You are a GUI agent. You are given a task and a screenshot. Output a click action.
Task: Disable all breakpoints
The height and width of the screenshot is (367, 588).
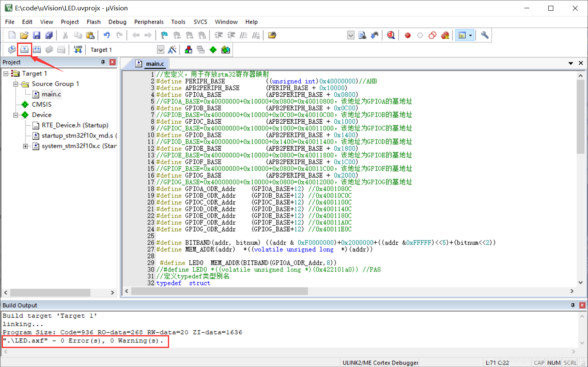point(433,35)
